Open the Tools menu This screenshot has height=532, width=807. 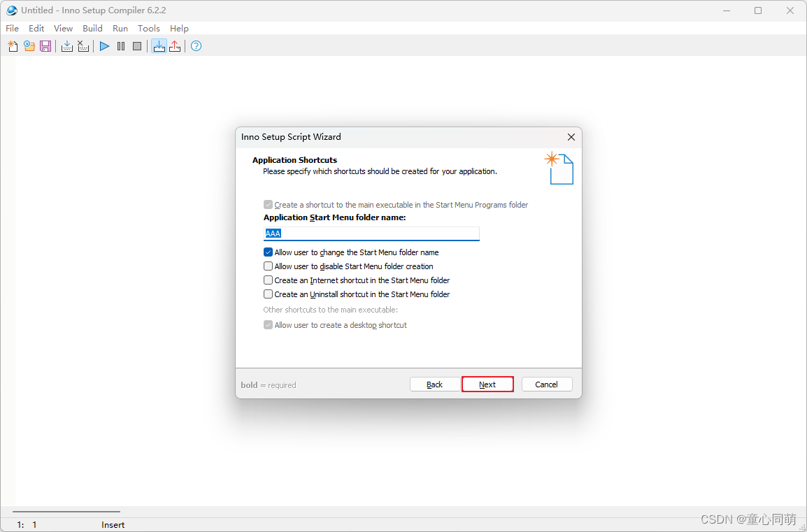[149, 28]
